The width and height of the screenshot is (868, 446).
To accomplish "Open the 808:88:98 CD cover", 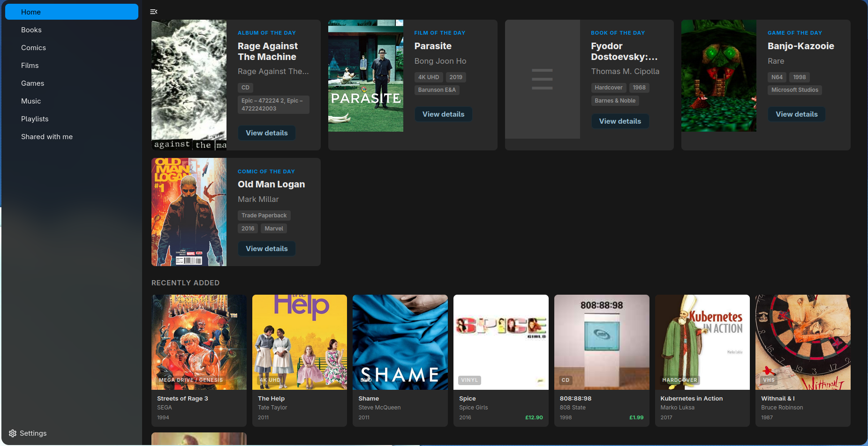I will 602,342.
